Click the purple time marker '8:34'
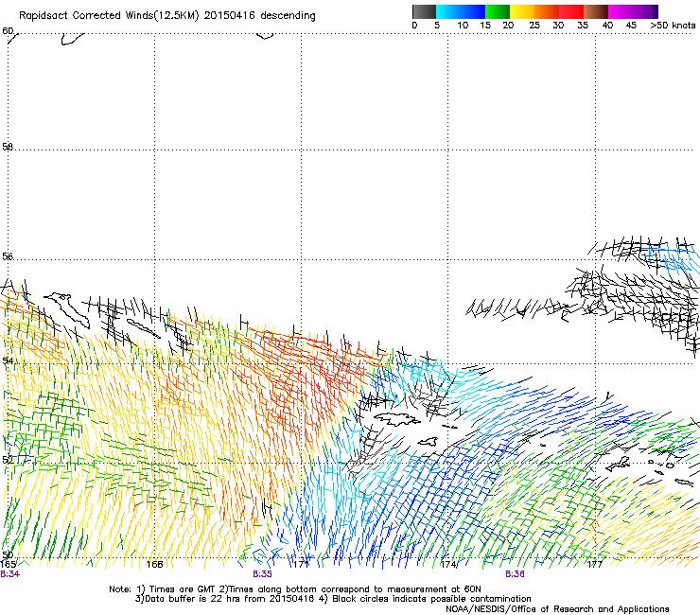This screenshot has width=700, height=615. [x=9, y=574]
